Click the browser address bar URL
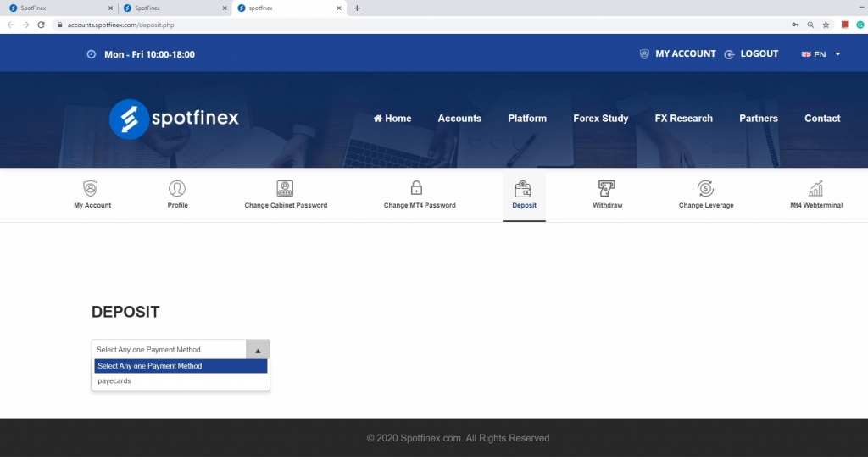Viewport: 868px width, 460px height. [x=120, y=25]
